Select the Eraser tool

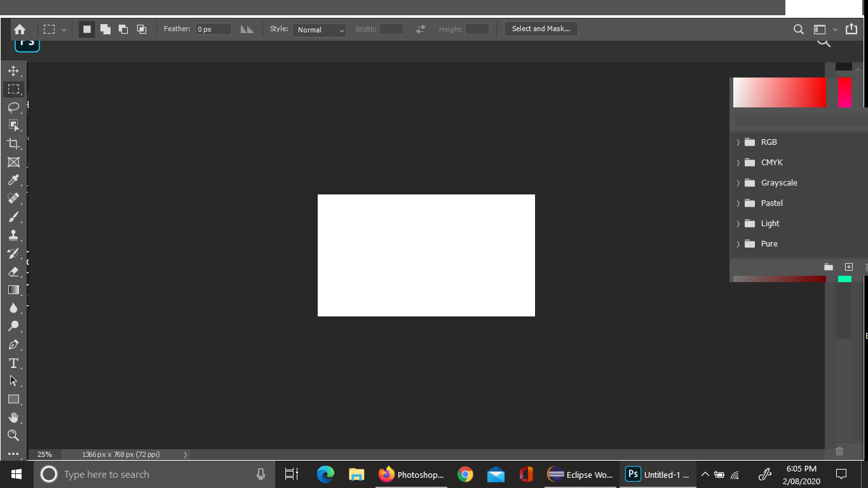pos(13,271)
